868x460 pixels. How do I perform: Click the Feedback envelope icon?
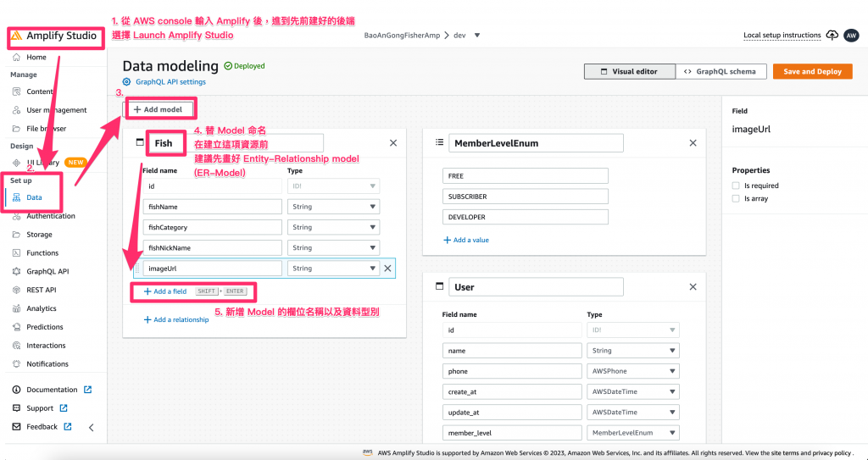point(17,427)
